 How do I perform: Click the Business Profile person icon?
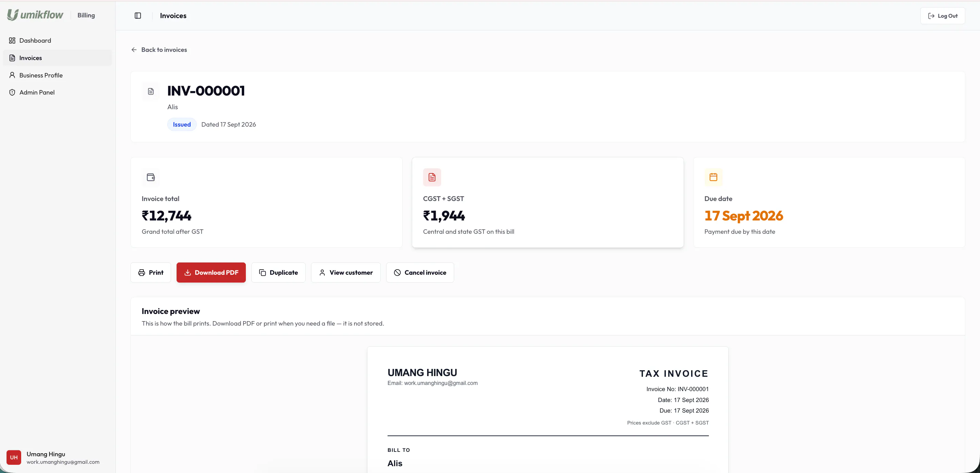click(12, 75)
